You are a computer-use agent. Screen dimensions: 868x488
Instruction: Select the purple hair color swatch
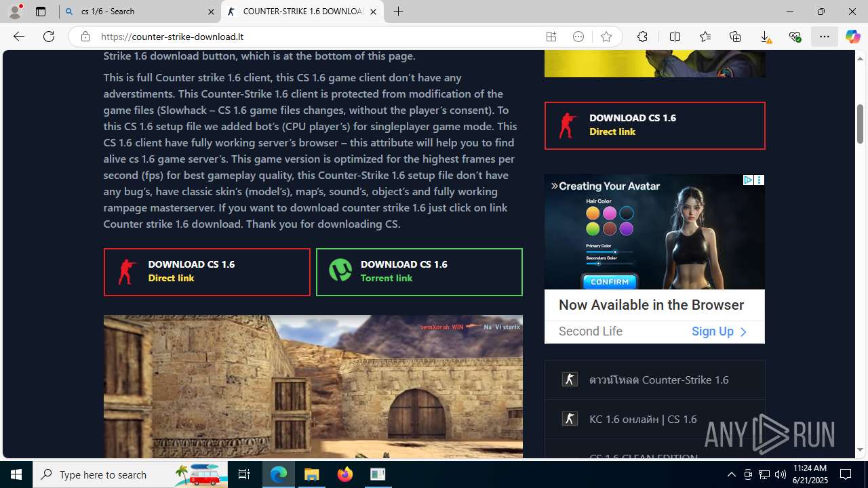(x=626, y=228)
